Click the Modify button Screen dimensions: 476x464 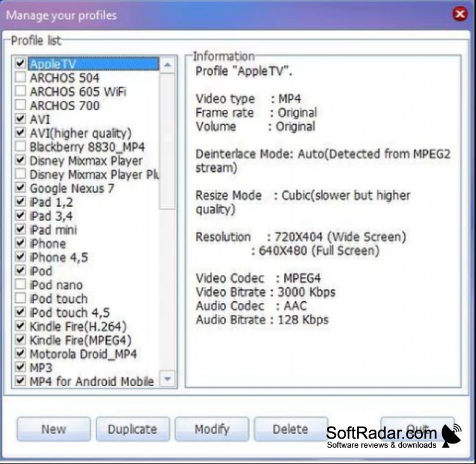click(212, 429)
